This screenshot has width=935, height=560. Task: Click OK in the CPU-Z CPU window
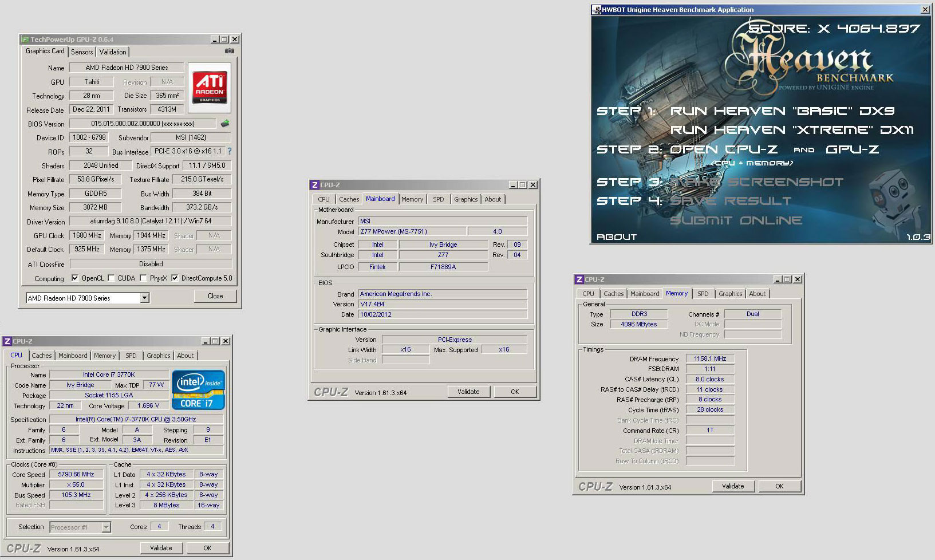point(207,548)
